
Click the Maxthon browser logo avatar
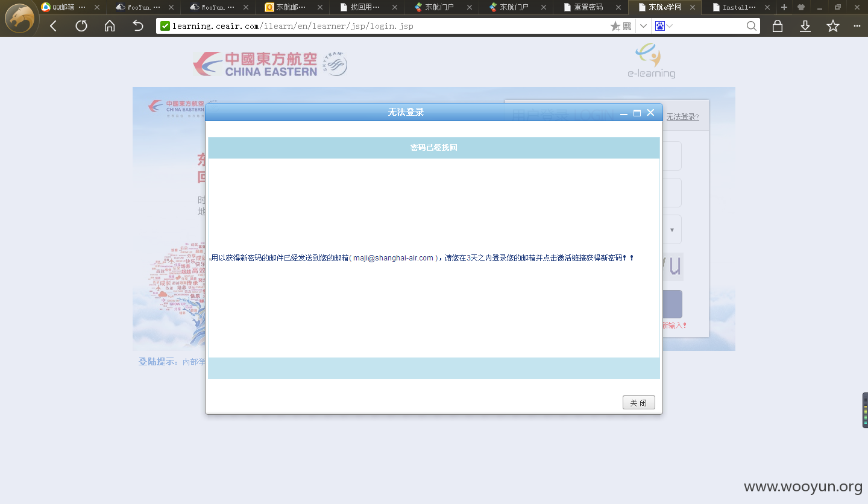[19, 18]
